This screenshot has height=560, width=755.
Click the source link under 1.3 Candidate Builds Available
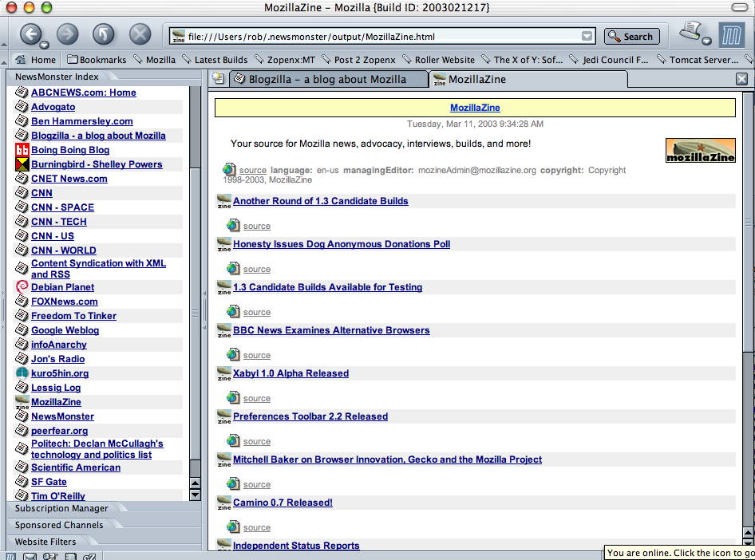(257, 312)
